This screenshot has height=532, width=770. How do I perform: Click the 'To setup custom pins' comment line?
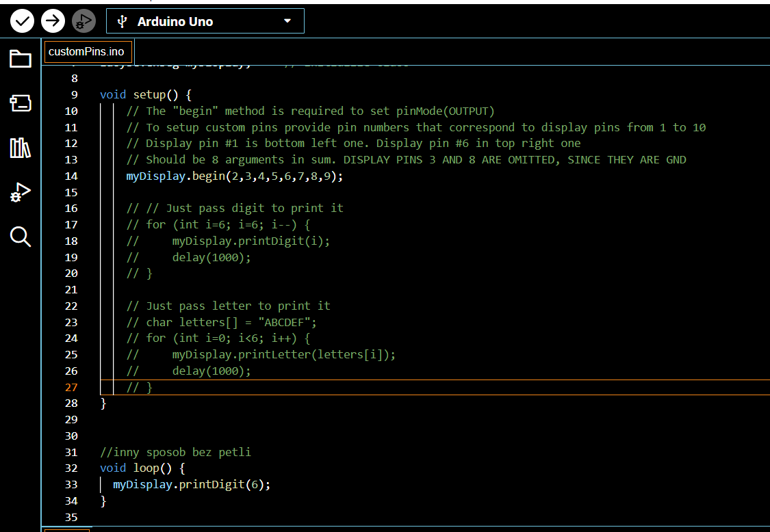(x=416, y=128)
